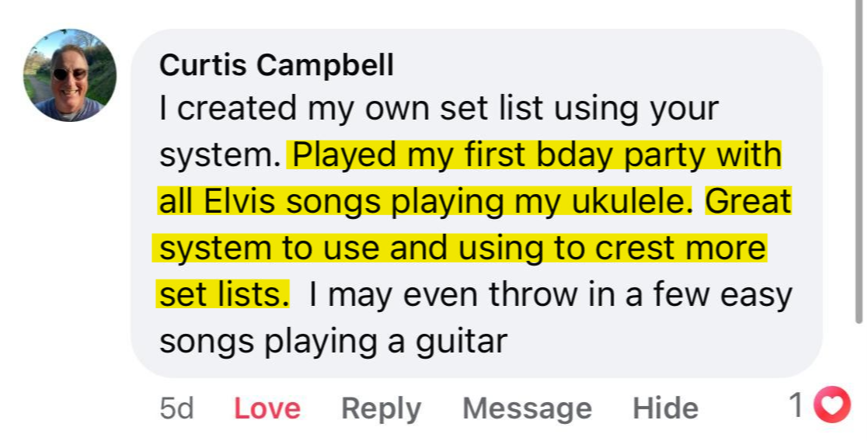Click the vertical scrollbar on the right edge
Image resolution: width=868 pixels, height=441 pixels.
coord(858,155)
